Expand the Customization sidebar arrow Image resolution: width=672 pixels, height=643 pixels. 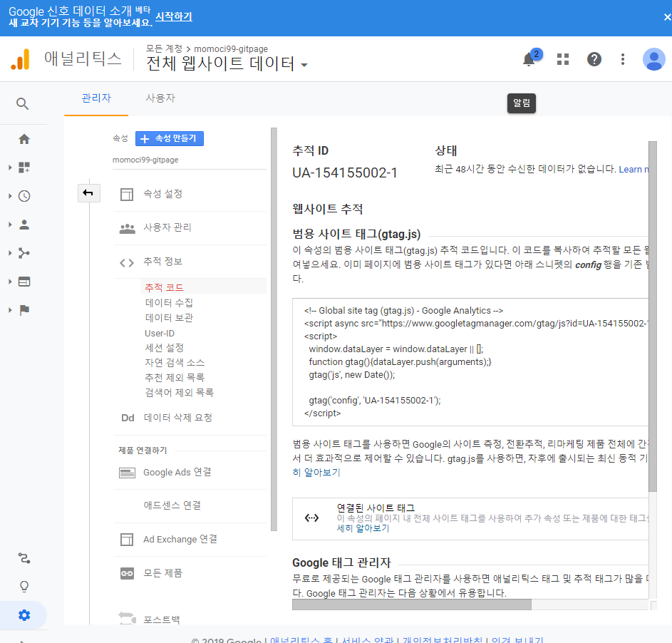click(x=10, y=168)
